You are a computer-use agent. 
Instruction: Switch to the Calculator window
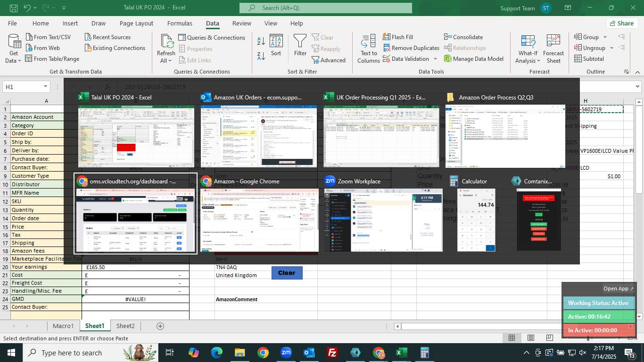coord(476,220)
